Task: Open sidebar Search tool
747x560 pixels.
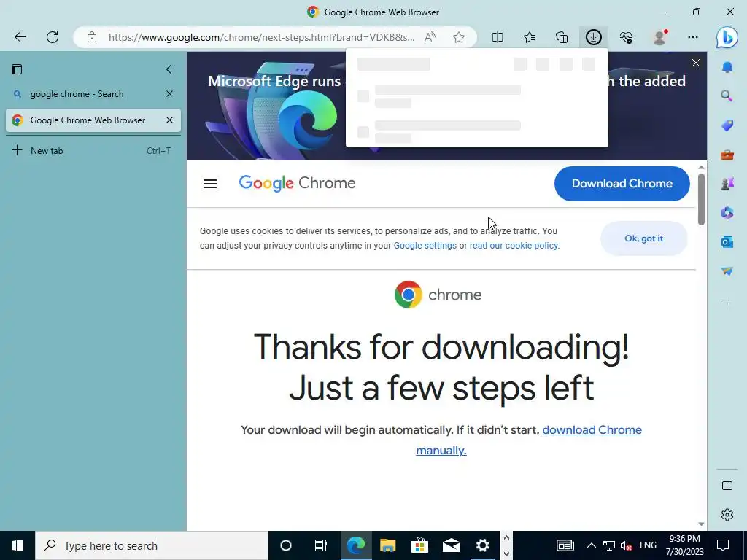Action: pos(727,96)
